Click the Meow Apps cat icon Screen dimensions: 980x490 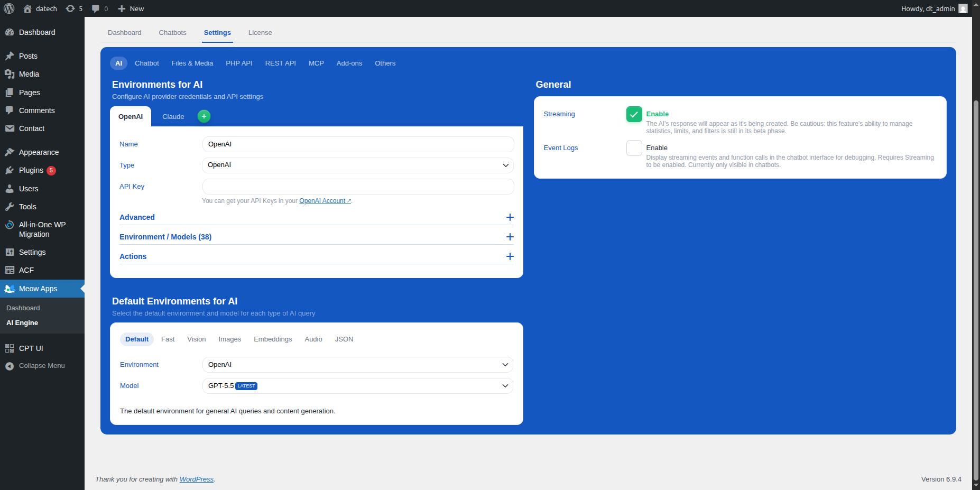coord(10,289)
